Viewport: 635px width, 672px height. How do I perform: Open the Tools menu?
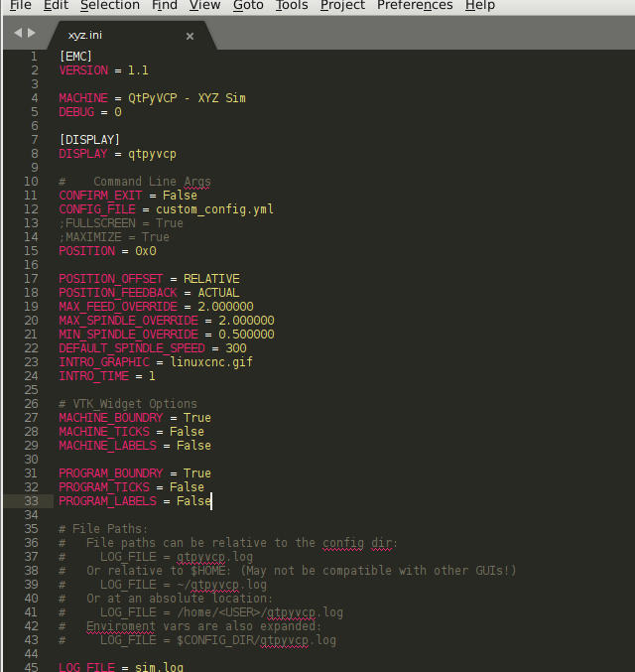tap(292, 5)
